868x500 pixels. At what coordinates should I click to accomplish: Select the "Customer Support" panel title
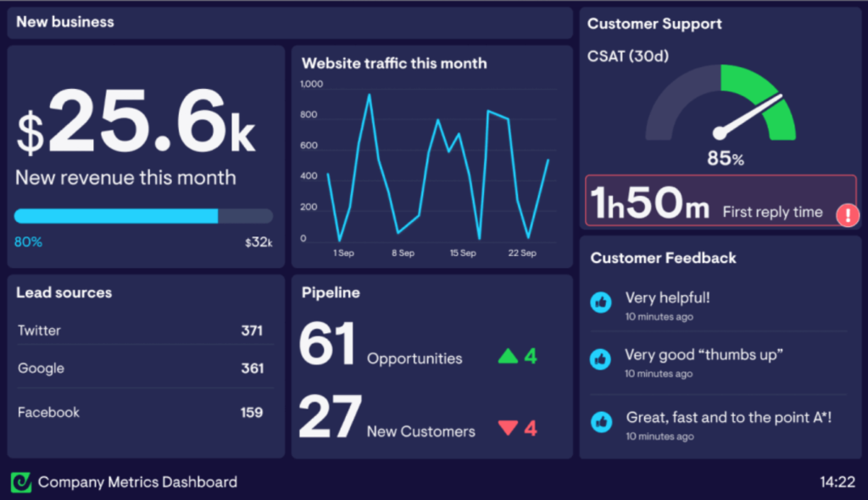654,24
